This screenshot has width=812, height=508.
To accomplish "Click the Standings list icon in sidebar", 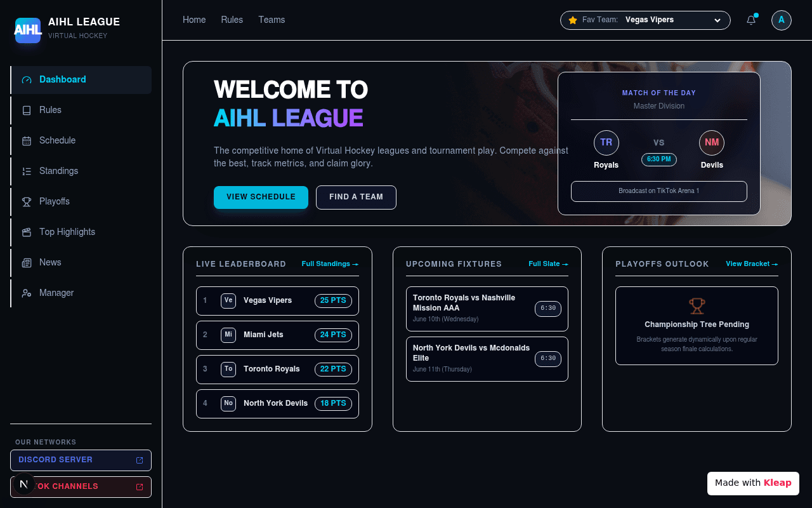I will pos(27,171).
